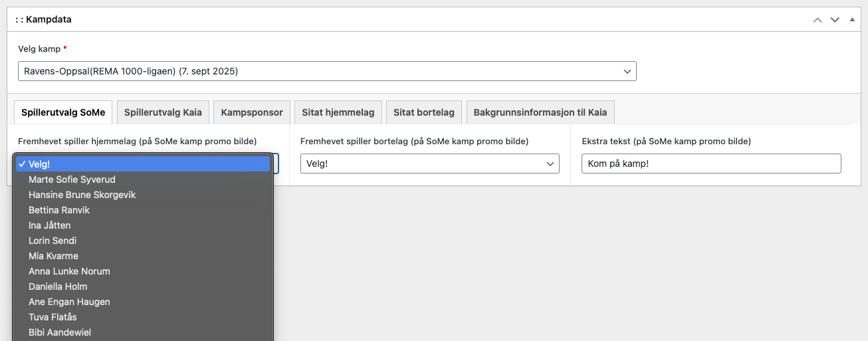Select Ina Jåtten from the player options
The width and height of the screenshot is (868, 341).
50,225
